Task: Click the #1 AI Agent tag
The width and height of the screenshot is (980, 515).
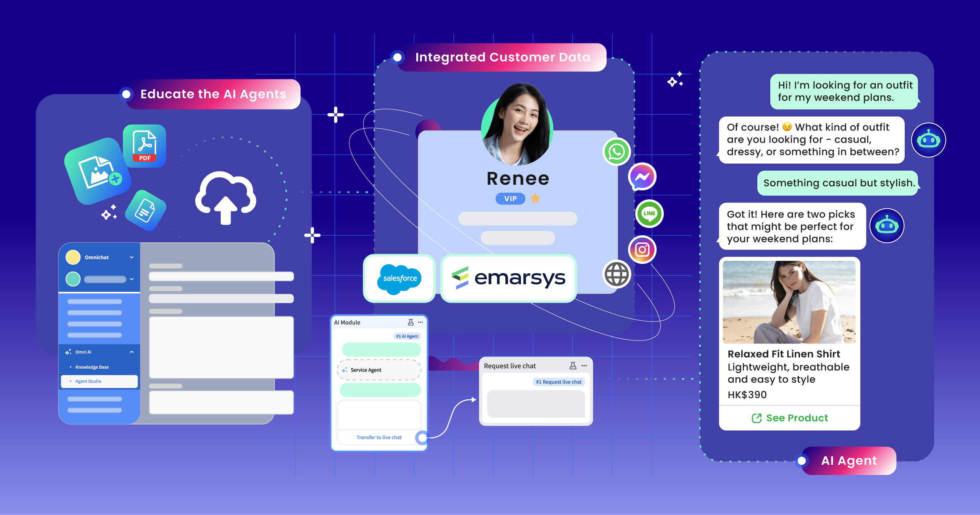Action: coord(407,336)
